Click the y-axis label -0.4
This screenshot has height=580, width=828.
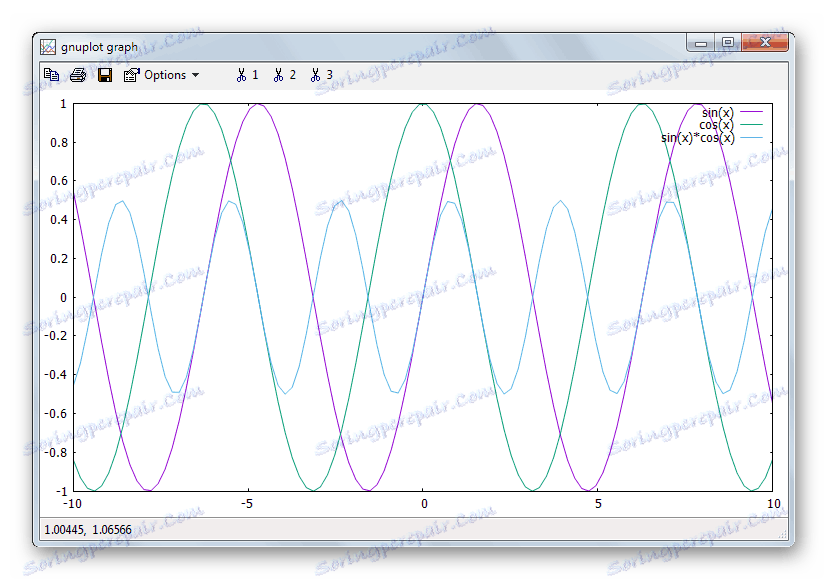click(x=57, y=375)
